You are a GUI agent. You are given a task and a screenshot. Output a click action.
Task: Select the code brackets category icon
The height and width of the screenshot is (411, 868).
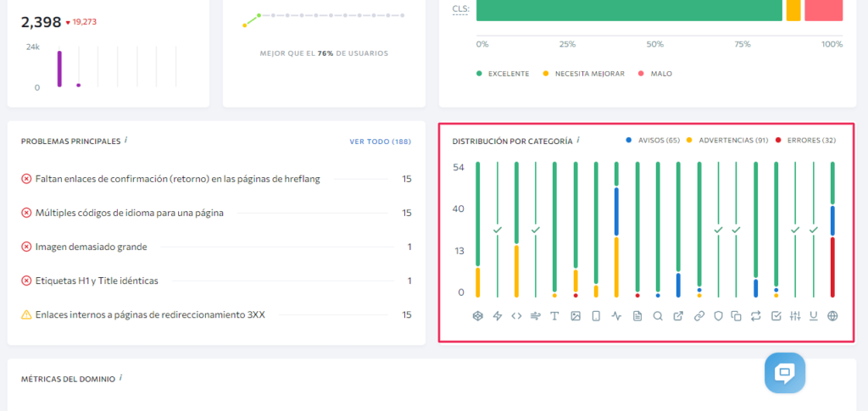tap(516, 316)
